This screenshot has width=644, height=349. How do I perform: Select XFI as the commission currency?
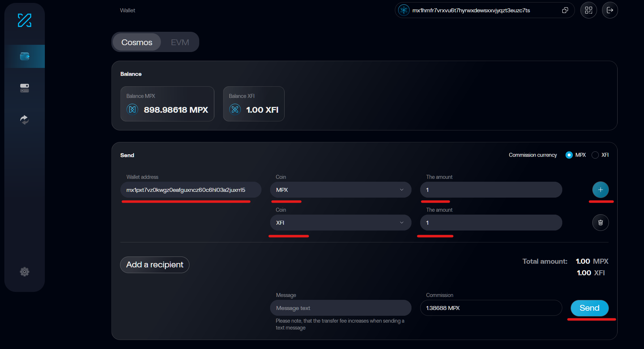[595, 155]
